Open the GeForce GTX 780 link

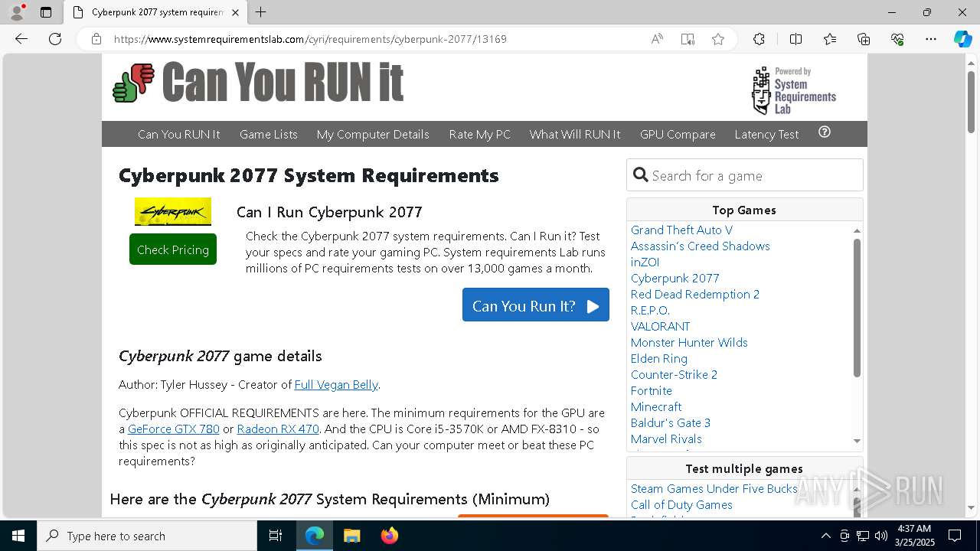174,429
